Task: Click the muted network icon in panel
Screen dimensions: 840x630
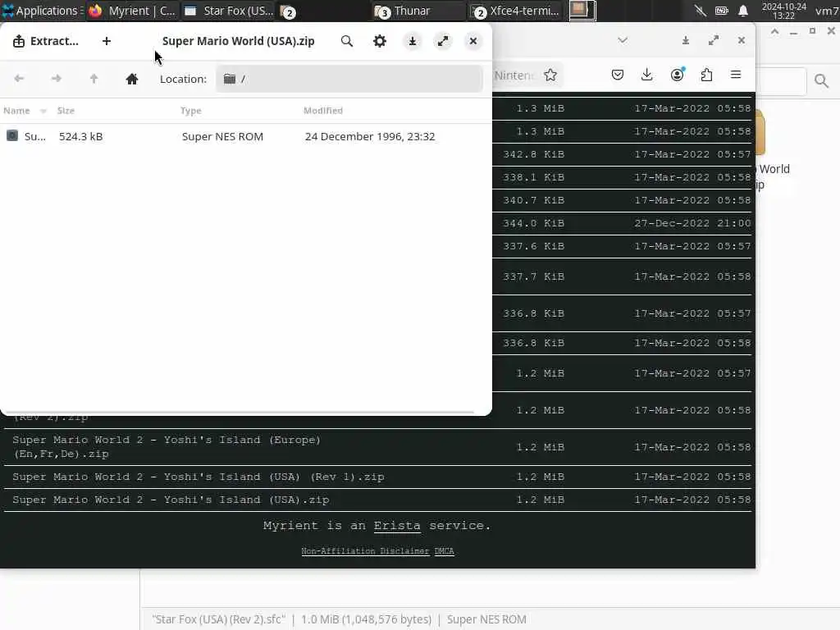Action: tap(701, 11)
